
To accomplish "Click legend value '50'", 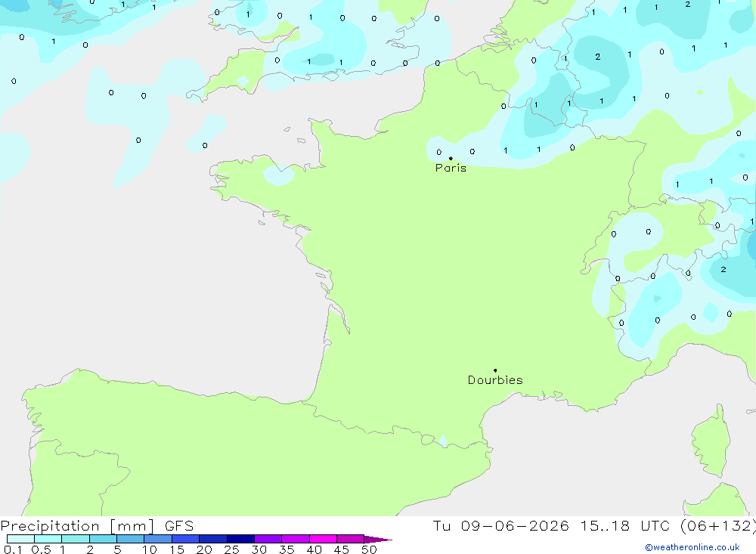I will 369,549.
